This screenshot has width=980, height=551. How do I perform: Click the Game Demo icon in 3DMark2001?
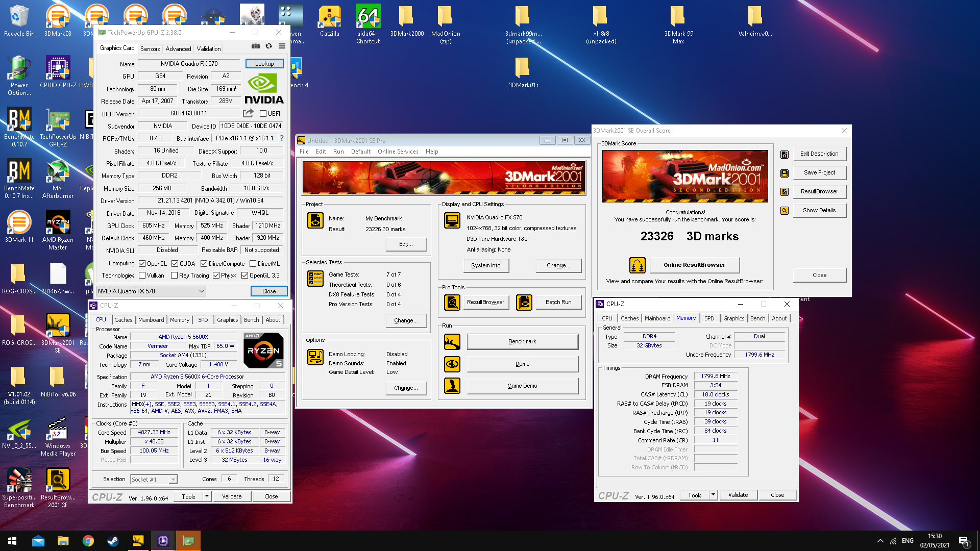[x=452, y=386]
